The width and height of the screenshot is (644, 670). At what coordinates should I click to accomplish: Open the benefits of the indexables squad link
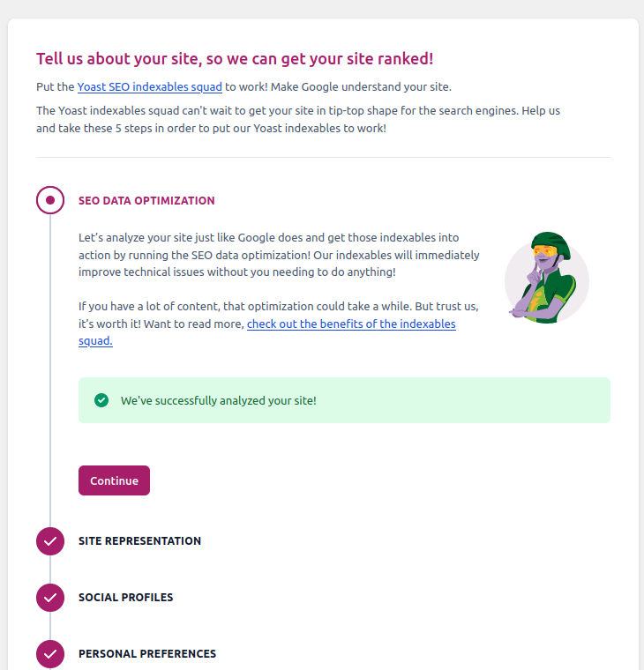351,324
